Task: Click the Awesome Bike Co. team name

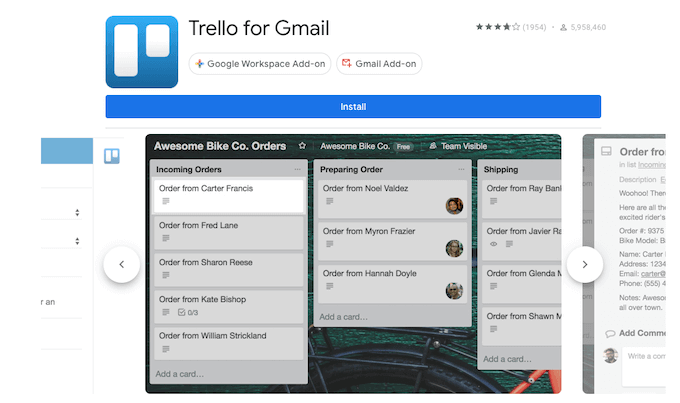Action: pyautogui.click(x=355, y=146)
